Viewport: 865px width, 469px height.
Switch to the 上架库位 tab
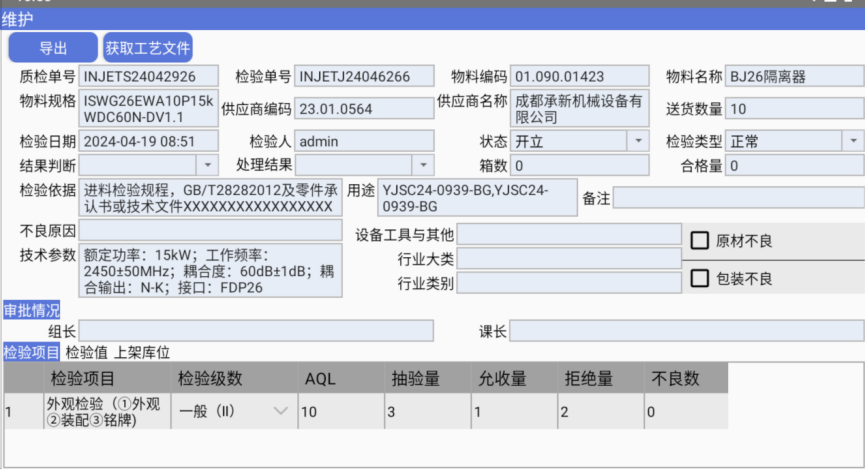141,352
